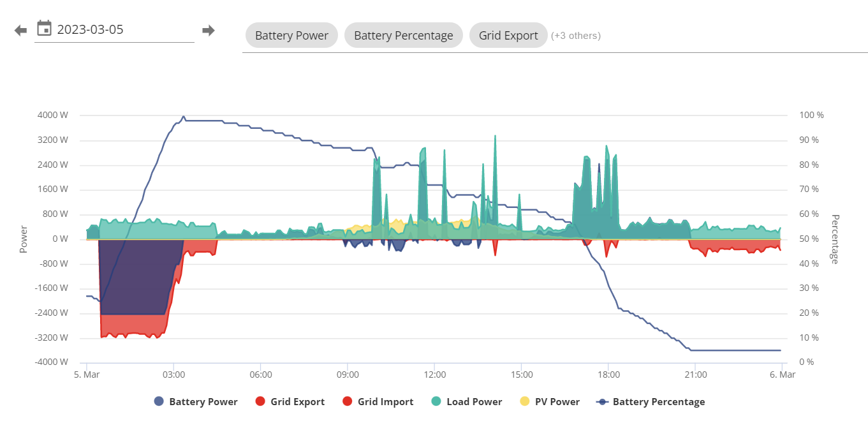This screenshot has width=868, height=423.
Task: Go to previous day with left arrow
Action: pos(21,30)
